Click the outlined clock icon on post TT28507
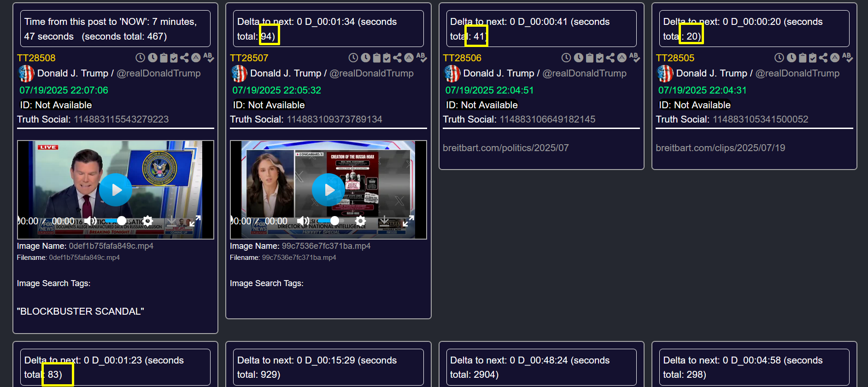Viewport: 868px width, 387px height. point(353,58)
